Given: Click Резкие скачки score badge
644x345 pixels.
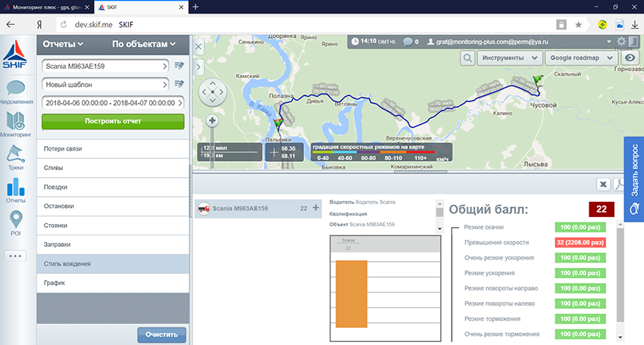Looking at the screenshot, I should coord(580,227).
